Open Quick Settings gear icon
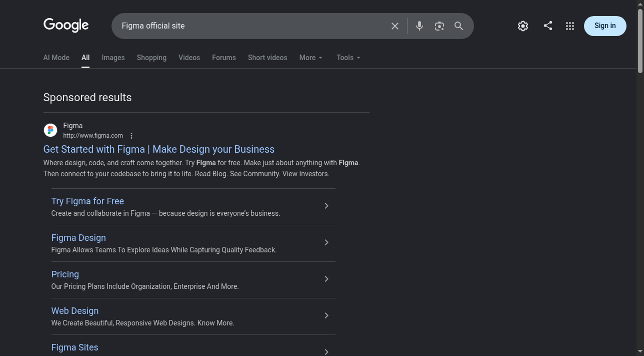The width and height of the screenshot is (644, 356). point(523,26)
